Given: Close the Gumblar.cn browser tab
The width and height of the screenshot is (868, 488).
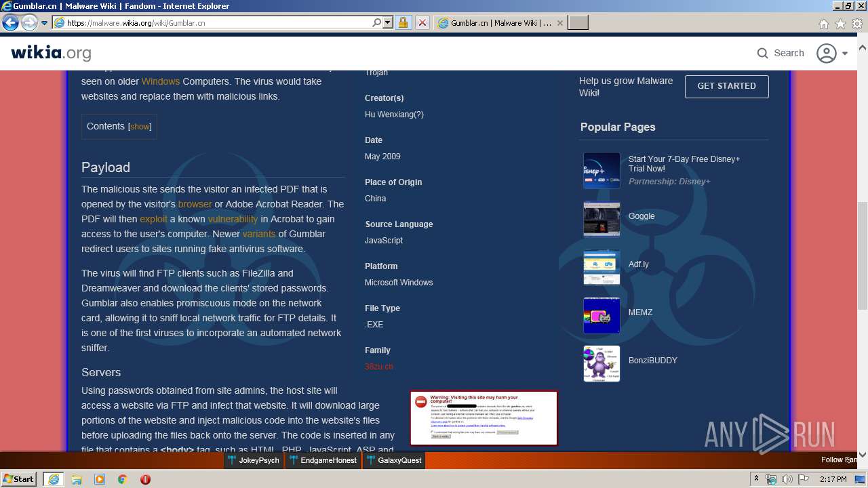Looking at the screenshot, I should click(x=560, y=22).
